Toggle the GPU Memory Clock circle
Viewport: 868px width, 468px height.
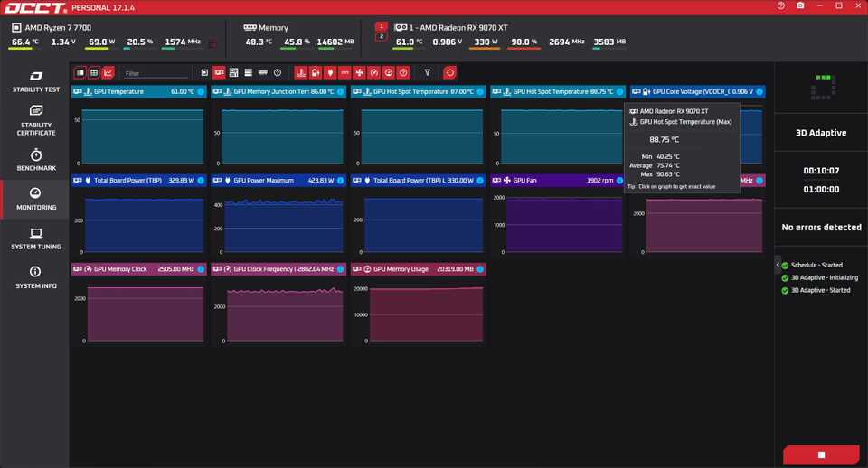coord(201,269)
